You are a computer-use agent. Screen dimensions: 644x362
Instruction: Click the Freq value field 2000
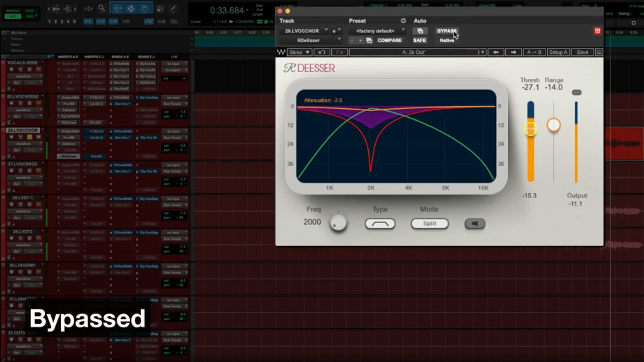[x=312, y=222]
